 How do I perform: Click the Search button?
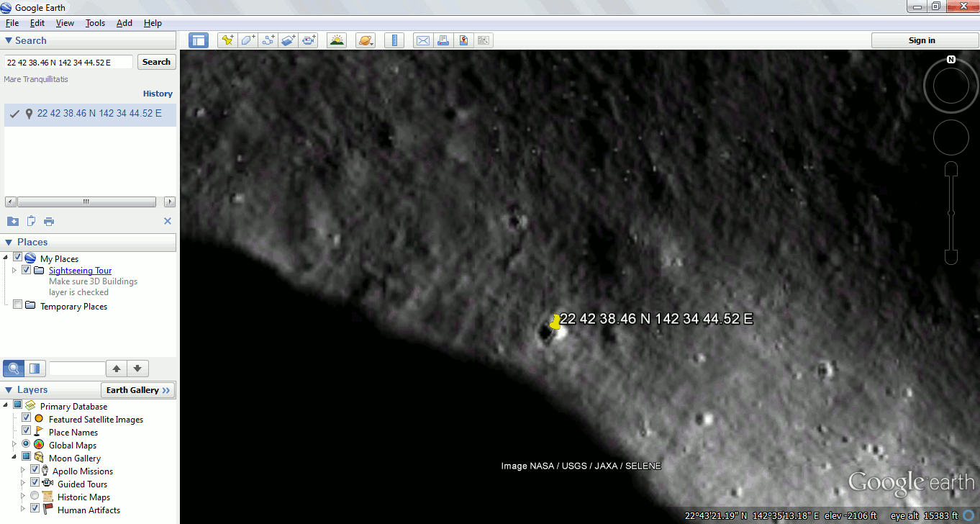156,62
